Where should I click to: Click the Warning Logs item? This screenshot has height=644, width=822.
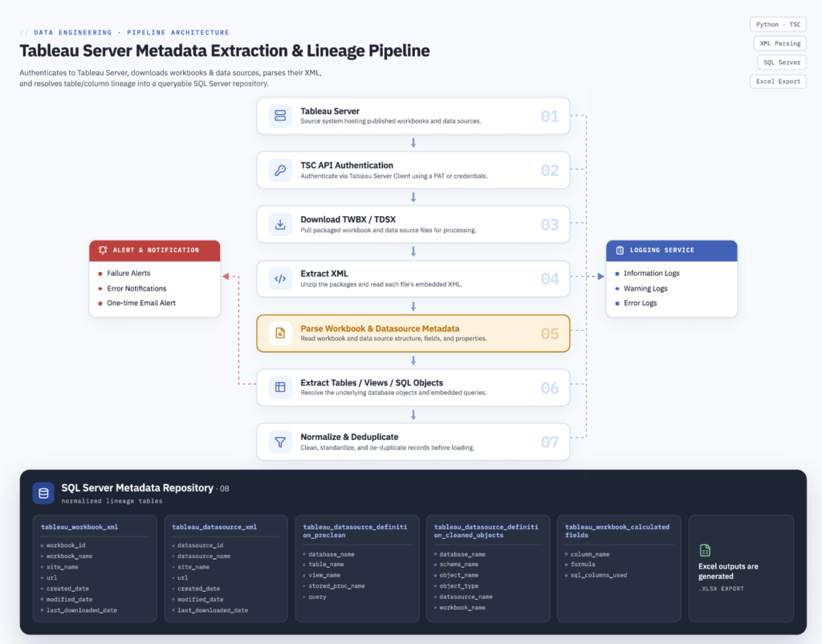click(x=645, y=288)
